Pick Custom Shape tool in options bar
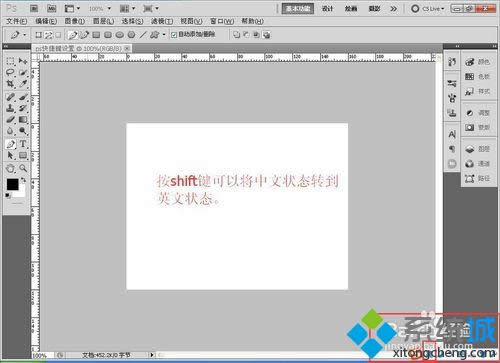Viewport: 500px width, 363px height. click(154, 35)
